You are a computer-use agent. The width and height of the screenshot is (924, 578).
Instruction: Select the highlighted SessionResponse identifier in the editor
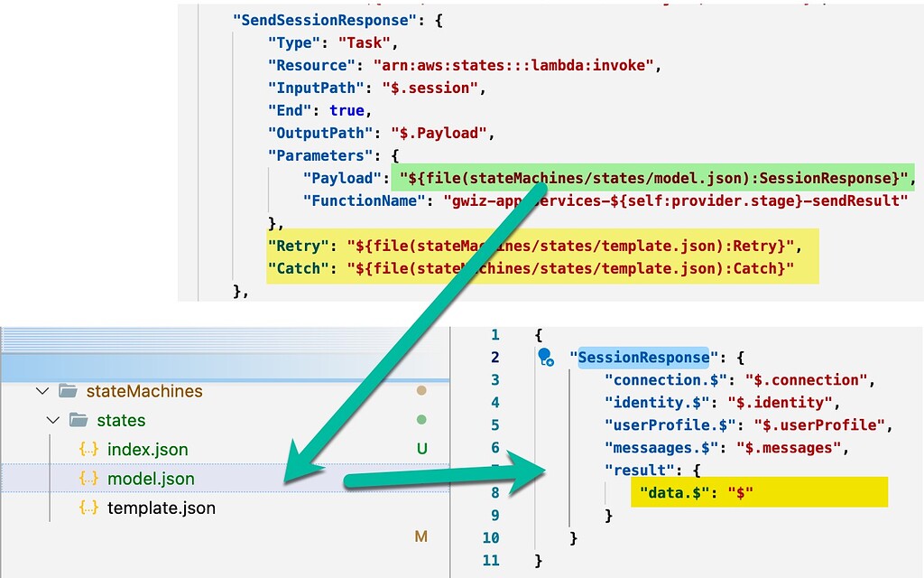643,357
